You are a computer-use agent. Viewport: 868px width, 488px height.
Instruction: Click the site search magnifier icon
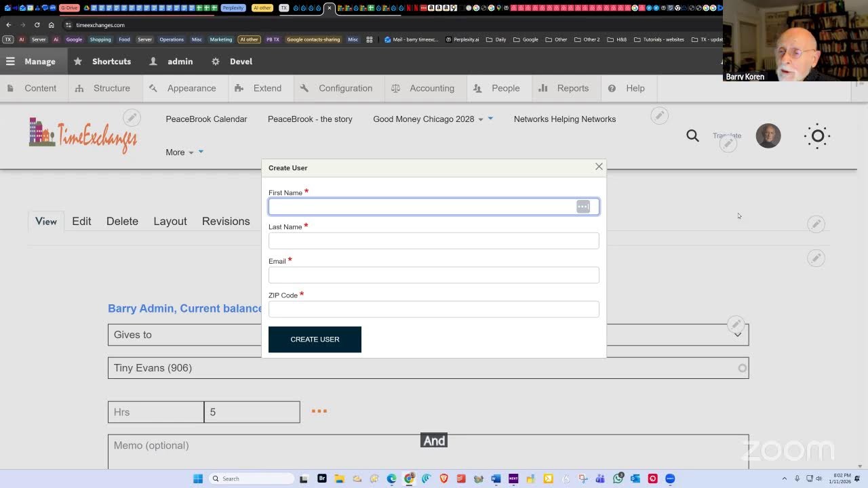pyautogui.click(x=692, y=136)
